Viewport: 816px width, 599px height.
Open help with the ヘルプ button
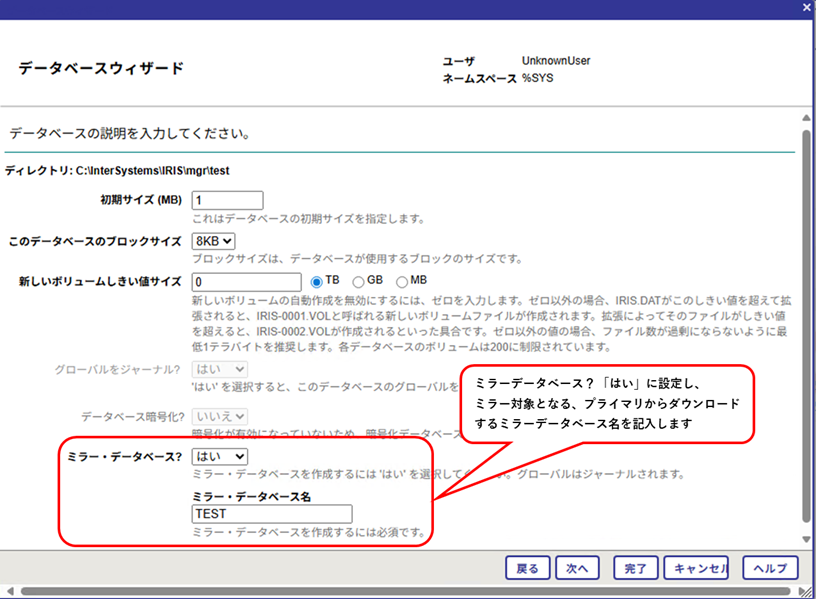tap(769, 568)
